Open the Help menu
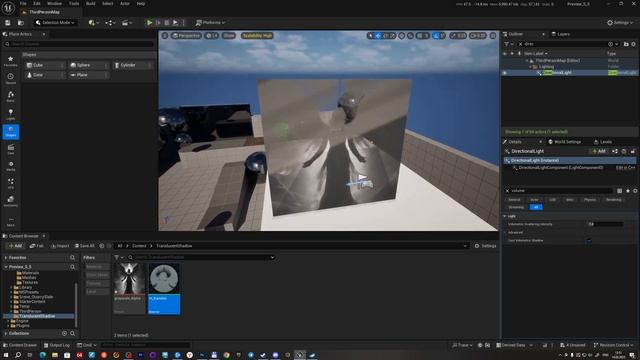 [141, 4]
